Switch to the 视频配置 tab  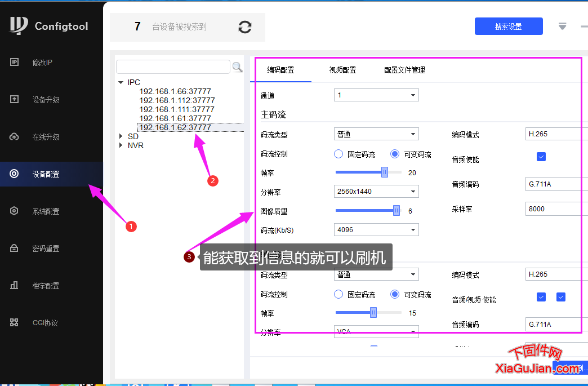pyautogui.click(x=342, y=70)
